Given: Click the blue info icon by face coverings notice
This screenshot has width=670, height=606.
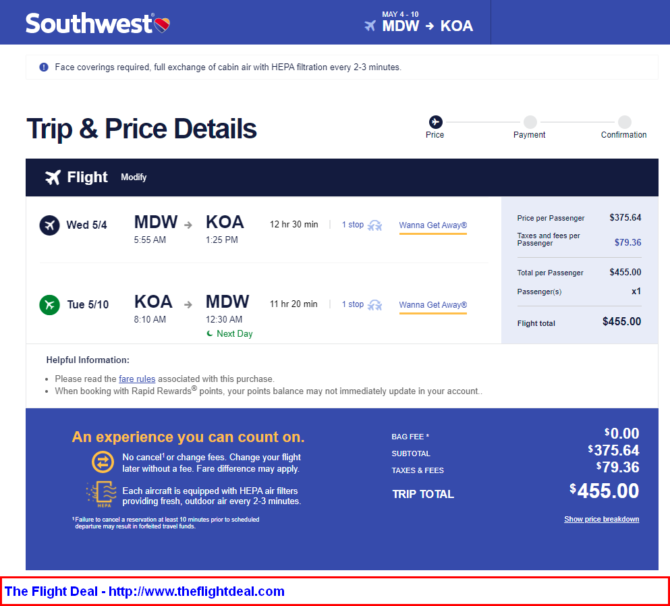Looking at the screenshot, I should [x=44, y=67].
